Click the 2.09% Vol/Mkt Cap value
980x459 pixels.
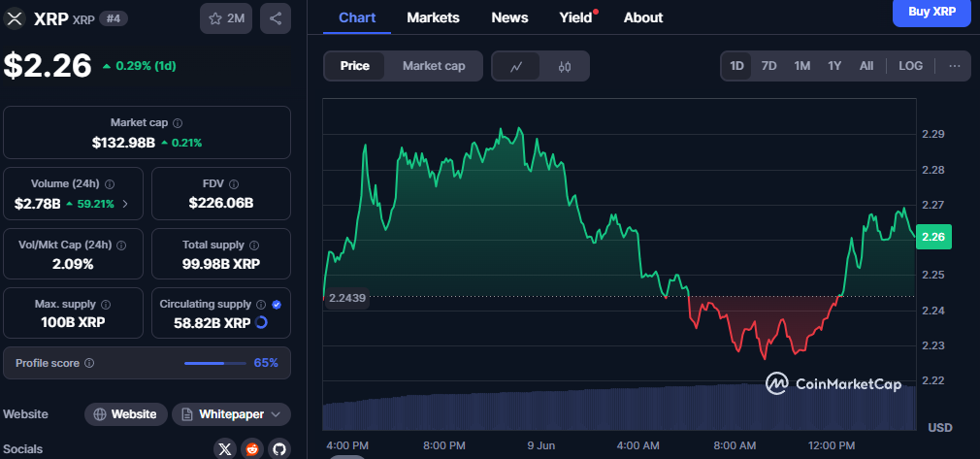click(73, 265)
